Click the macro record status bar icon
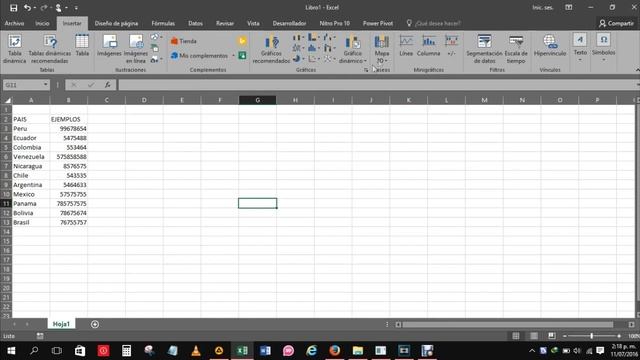Screen dimensions: 640x360 (x=40, y=336)
